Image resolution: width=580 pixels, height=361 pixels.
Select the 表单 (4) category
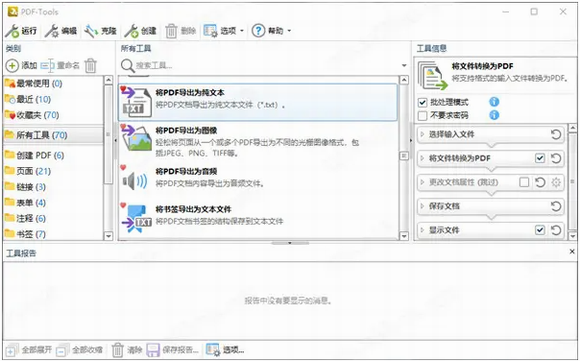[x=53, y=203]
